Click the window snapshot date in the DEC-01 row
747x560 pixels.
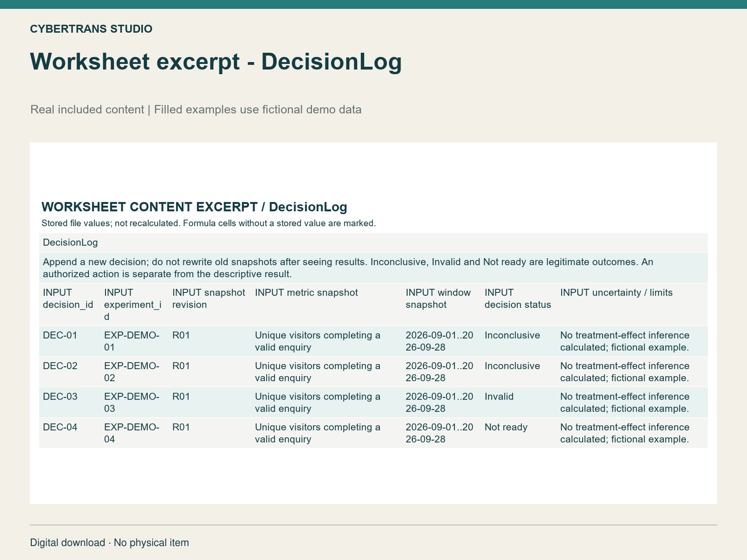439,342
